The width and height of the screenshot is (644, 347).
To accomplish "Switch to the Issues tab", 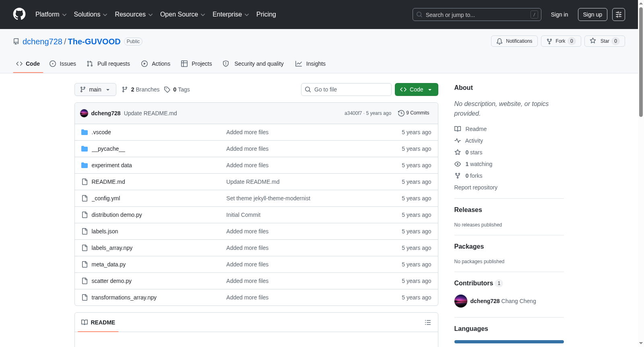I will pos(63,64).
